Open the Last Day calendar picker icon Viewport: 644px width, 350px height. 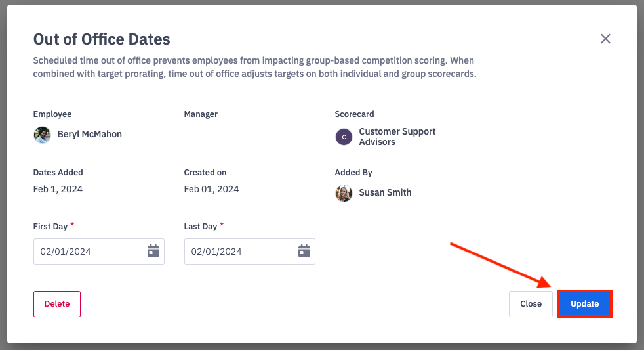304,251
